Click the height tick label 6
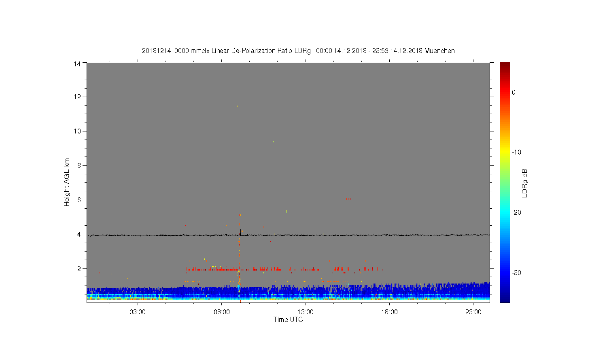The width and height of the screenshot is (607, 364). (x=79, y=200)
